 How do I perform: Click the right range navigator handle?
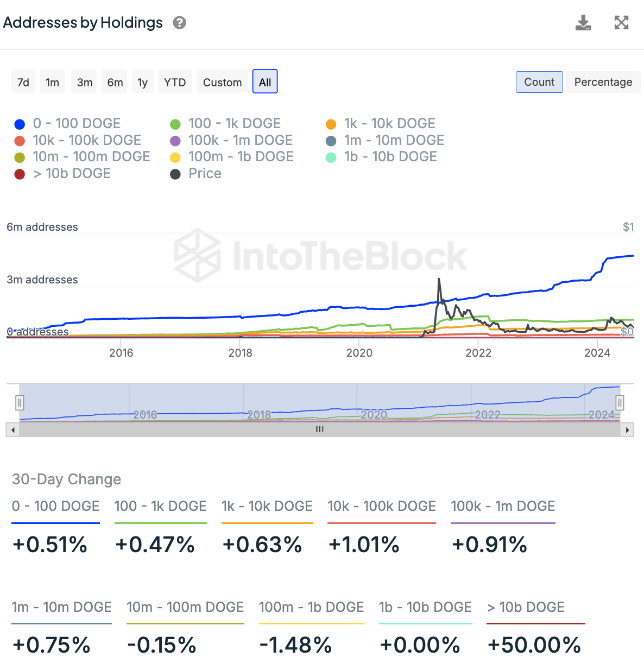coord(620,402)
